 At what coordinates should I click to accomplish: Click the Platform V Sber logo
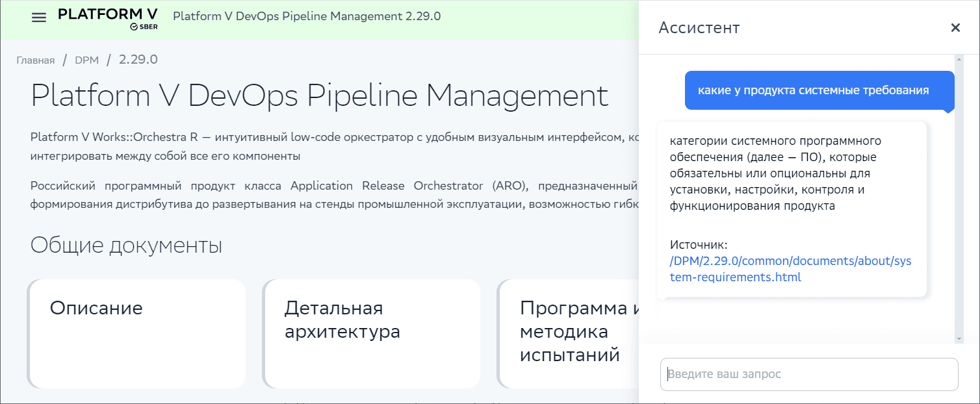click(x=107, y=19)
